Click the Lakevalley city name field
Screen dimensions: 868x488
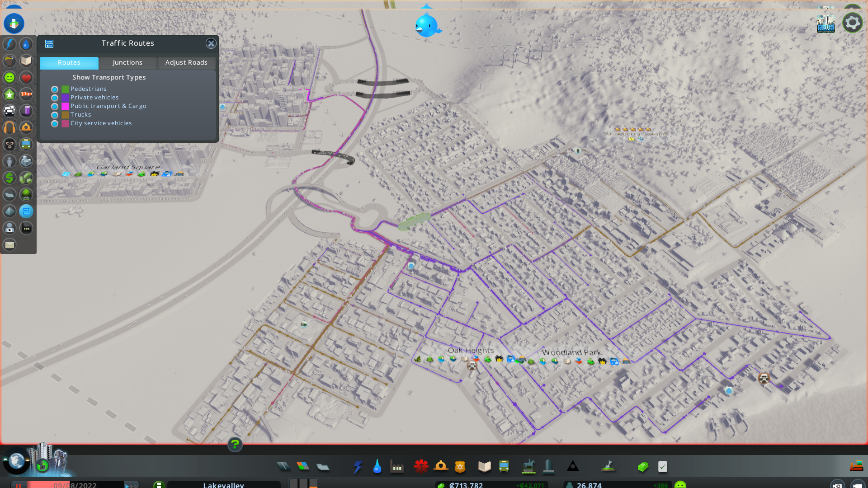click(223, 485)
